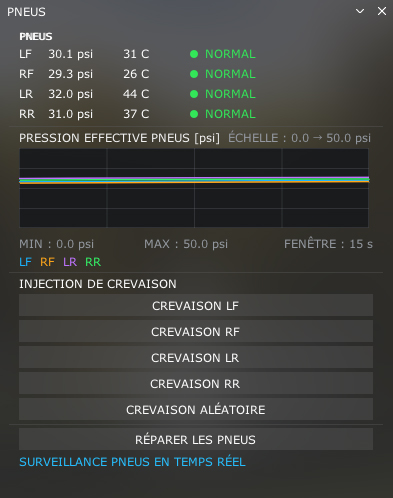Trigger the CREVAISON LR puncture
Image resolution: width=393 pixels, height=498 pixels.
[x=196, y=357]
